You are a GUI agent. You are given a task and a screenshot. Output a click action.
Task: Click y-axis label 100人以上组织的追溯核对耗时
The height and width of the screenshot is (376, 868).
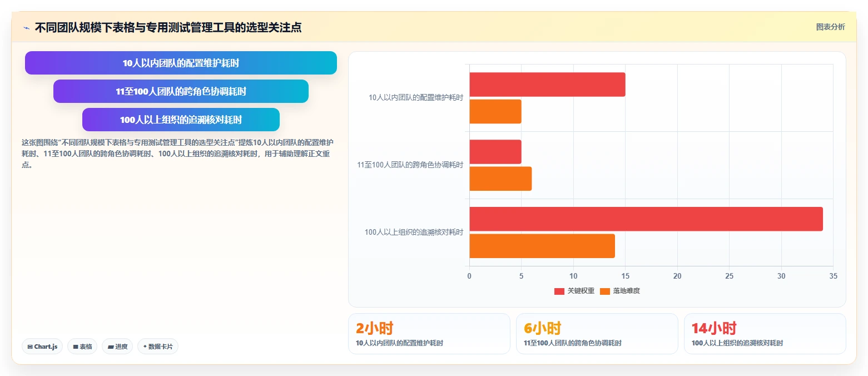click(x=414, y=232)
